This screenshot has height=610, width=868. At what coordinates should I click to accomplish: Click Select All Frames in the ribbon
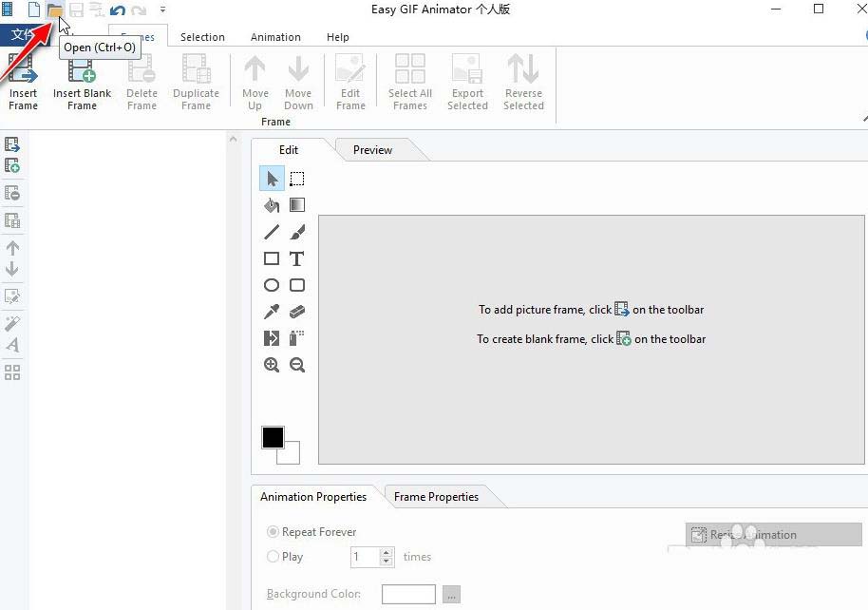point(410,83)
